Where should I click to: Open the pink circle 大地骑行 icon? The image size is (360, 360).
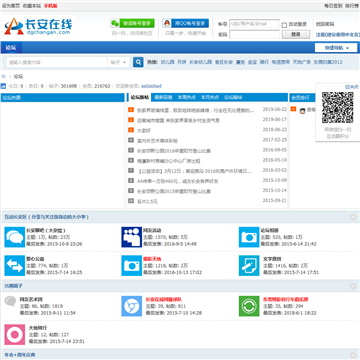[x=15, y=334]
